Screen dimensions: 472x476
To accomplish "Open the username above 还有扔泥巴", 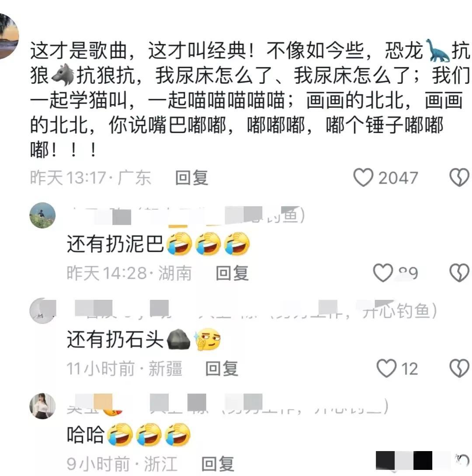I will [x=186, y=216].
